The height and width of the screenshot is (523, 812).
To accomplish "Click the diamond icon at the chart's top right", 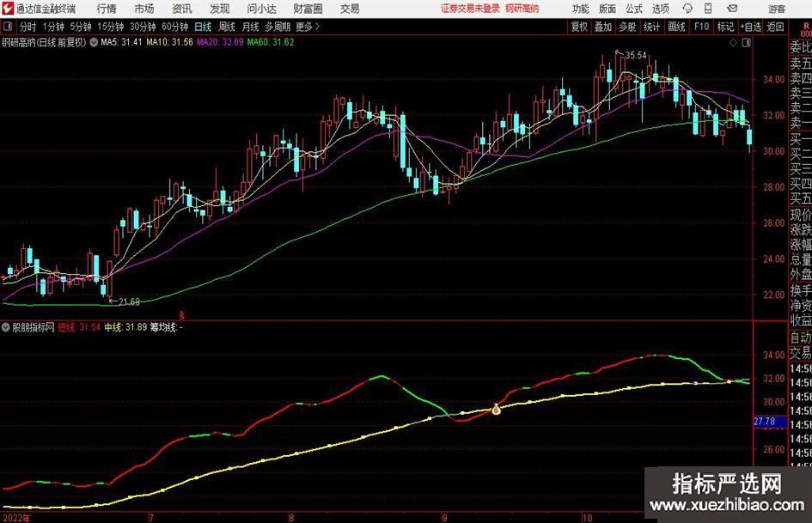I will point(733,43).
